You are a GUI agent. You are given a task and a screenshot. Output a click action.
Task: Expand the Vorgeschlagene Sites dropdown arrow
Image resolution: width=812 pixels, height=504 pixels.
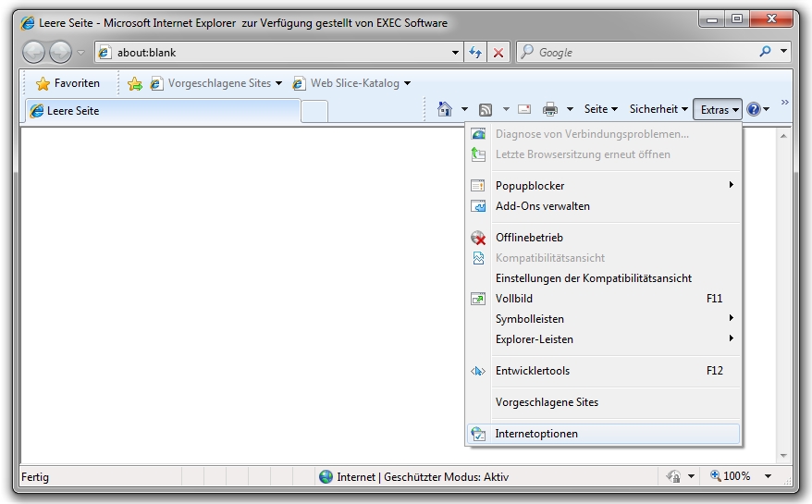click(278, 83)
